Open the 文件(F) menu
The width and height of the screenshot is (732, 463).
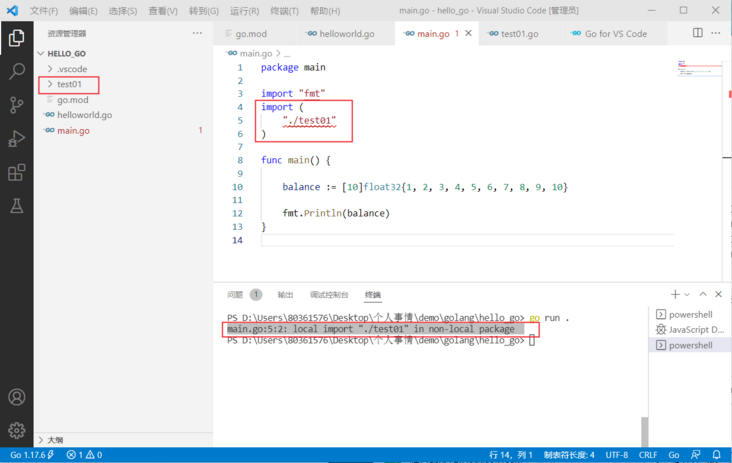[44, 11]
